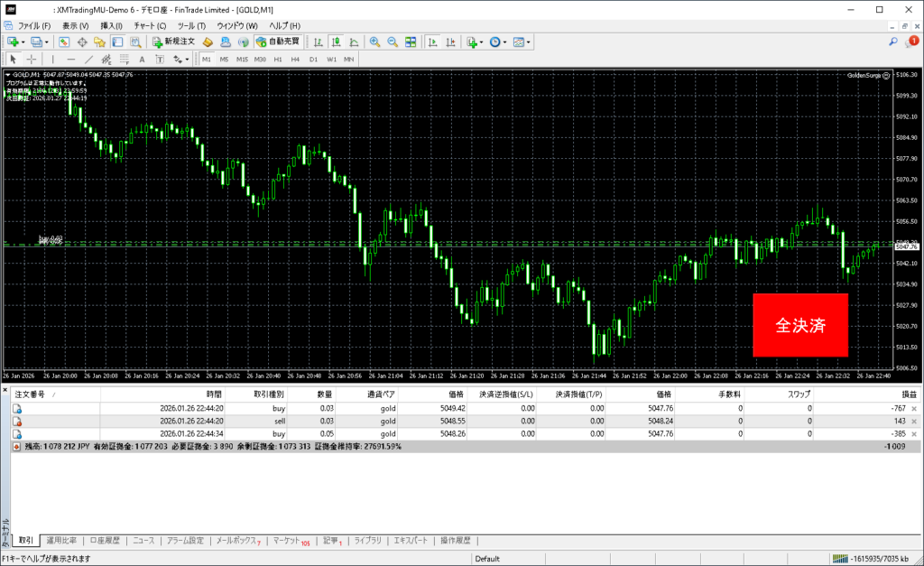Screen dimensions: 924x566
Task: Select the text label 'A' tool
Action: (x=142, y=59)
